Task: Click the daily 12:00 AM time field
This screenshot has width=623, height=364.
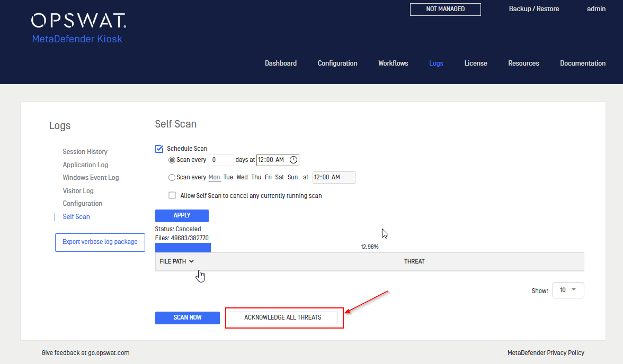Action: [x=278, y=160]
